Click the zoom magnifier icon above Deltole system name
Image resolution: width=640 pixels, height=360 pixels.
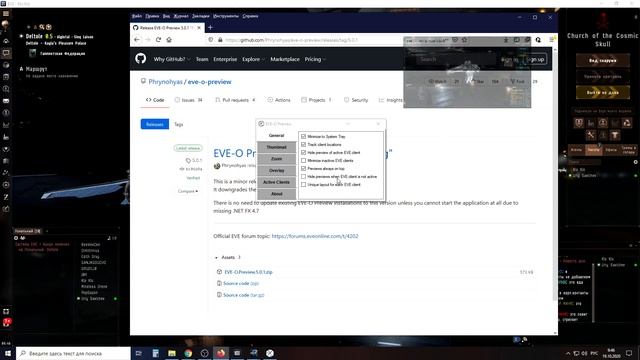[x=42, y=27]
